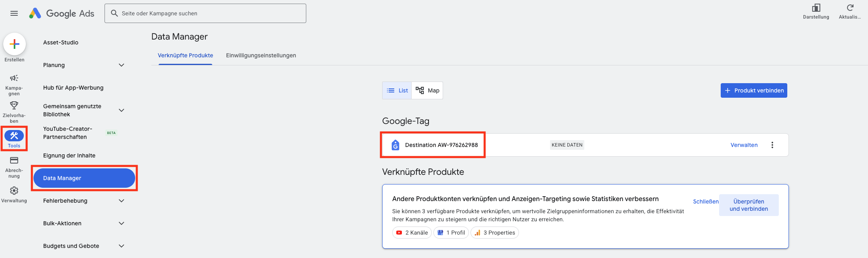Click the Data Manager page heading
The image size is (868, 258).
[x=180, y=37]
